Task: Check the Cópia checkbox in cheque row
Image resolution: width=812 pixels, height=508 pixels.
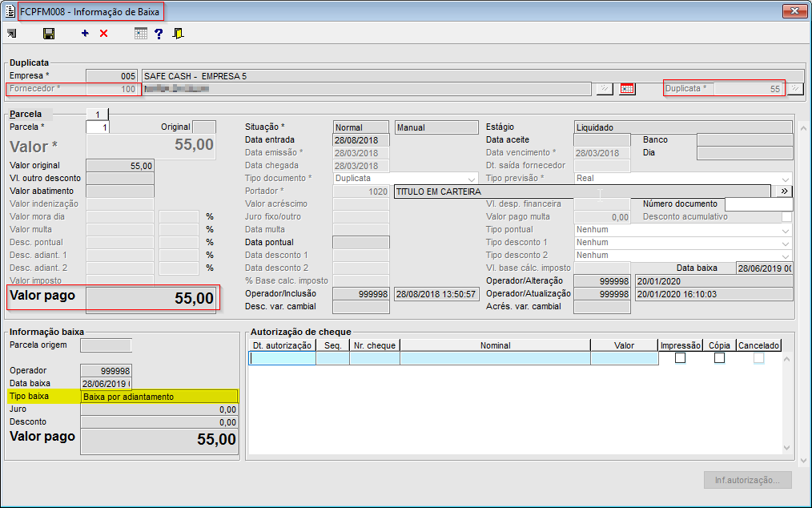Action: (x=719, y=357)
